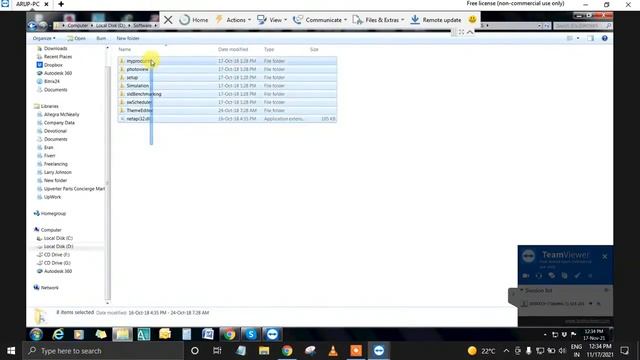
Task: Click the video camera icon in TeamViewer panel
Action: [526, 276]
